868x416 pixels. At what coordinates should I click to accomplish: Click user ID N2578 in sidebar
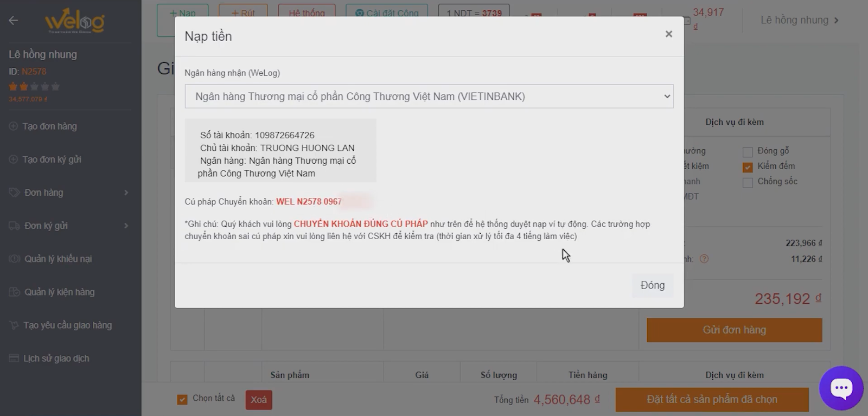coord(34,72)
